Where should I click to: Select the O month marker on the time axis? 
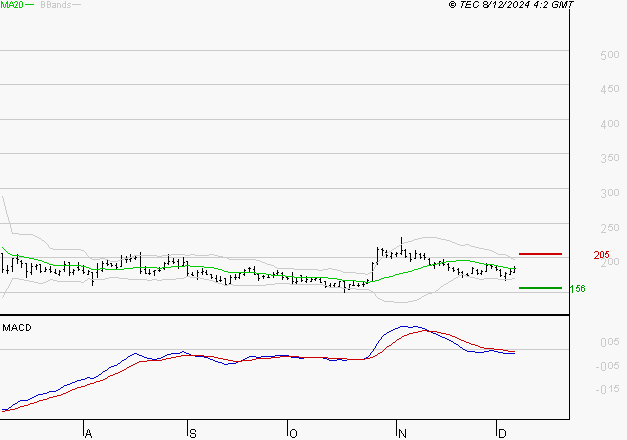[293, 433]
